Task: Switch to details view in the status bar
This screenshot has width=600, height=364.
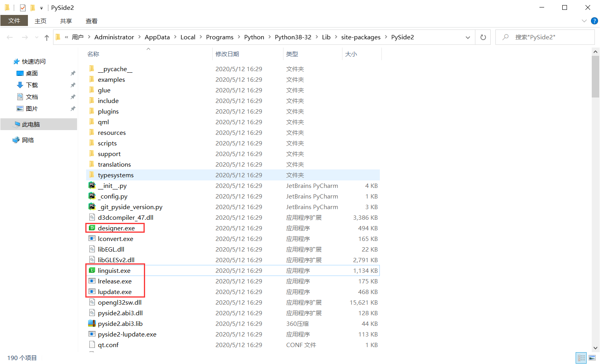Action: (581, 358)
